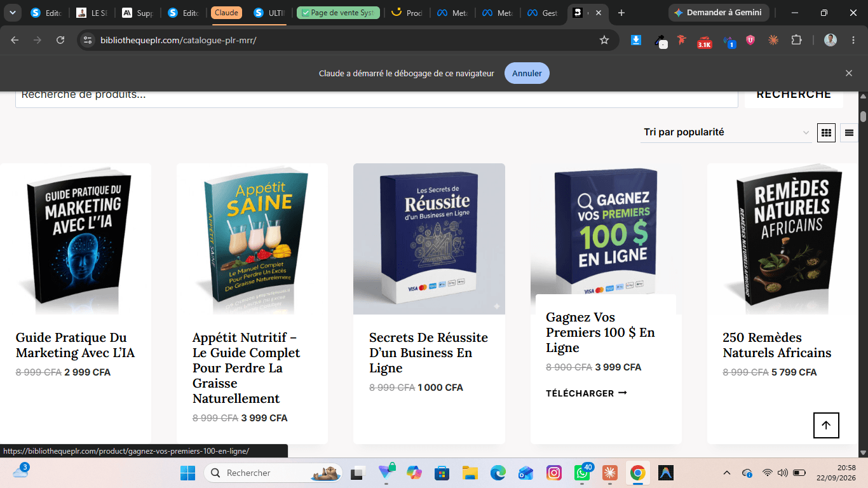The height and width of the screenshot is (488, 868).
Task: Open Appétit Nutritif product title link
Action: 247,368
